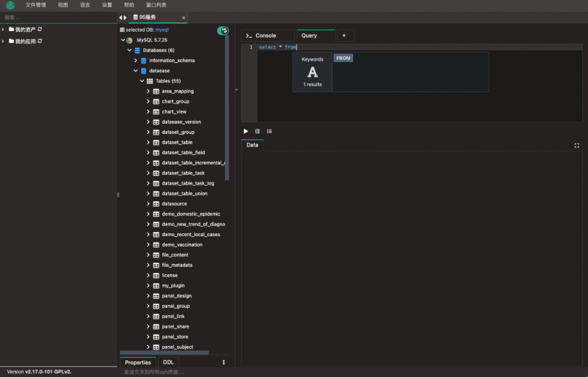Refresh 我的资产 with its reload icon
Screen dimensions: 588x377
[x=40, y=29]
